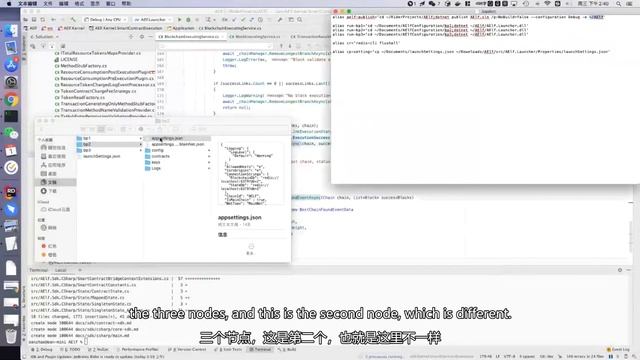Select bp1 folder in Finder
Image resolution: width=640 pixels, height=360 pixels.
tap(108, 138)
